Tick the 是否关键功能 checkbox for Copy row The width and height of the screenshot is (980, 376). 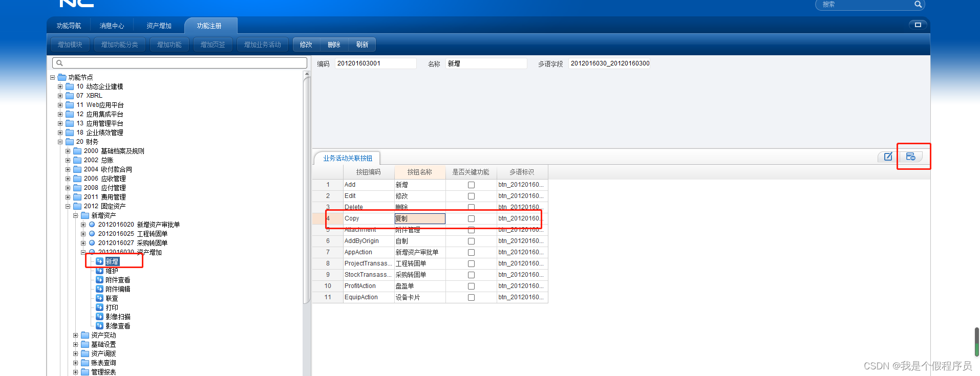[471, 219]
